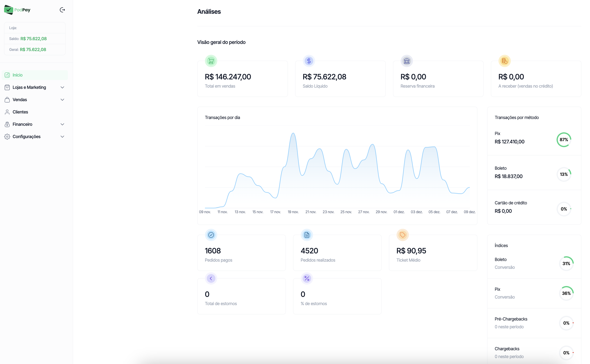Click the PodPay logo
The width and height of the screenshot is (590, 364).
[17, 10]
